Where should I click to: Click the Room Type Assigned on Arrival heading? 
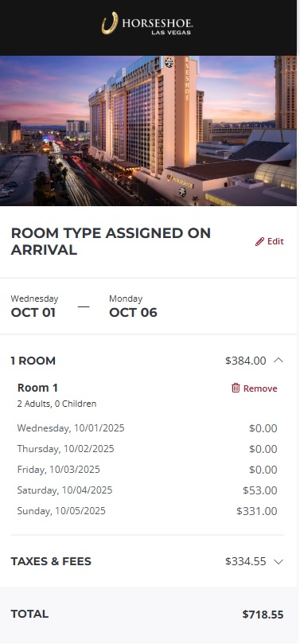(111, 241)
